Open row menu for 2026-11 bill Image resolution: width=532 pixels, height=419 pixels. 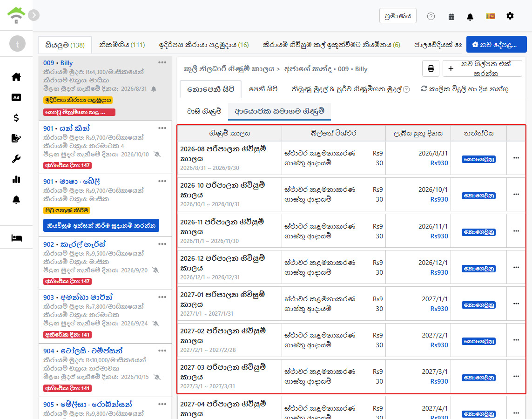[516, 231]
